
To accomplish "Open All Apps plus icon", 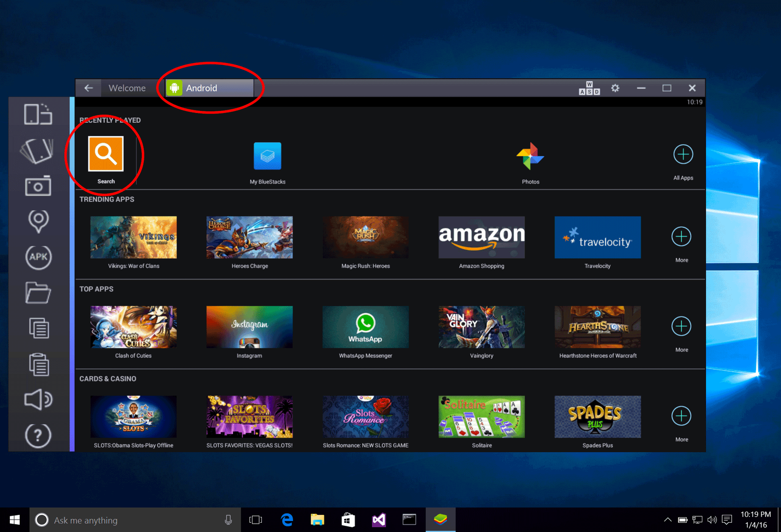I will 683,154.
